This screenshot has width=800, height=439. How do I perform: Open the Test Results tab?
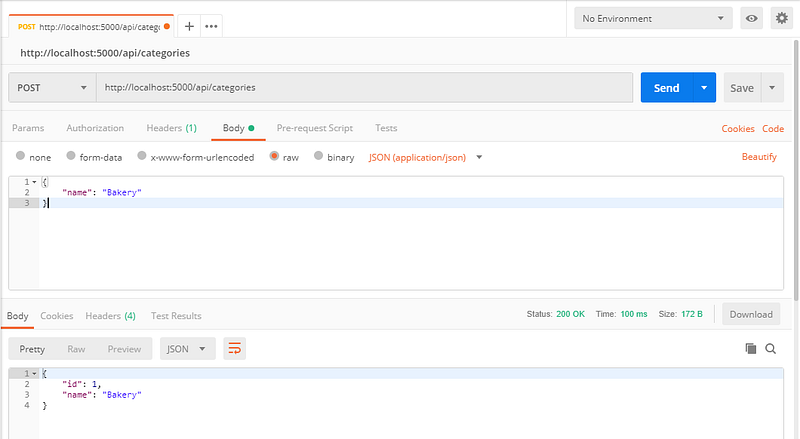176,316
